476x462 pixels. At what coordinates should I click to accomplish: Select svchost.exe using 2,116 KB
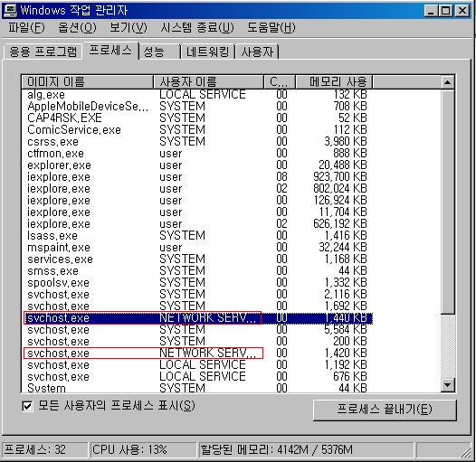(x=197, y=295)
